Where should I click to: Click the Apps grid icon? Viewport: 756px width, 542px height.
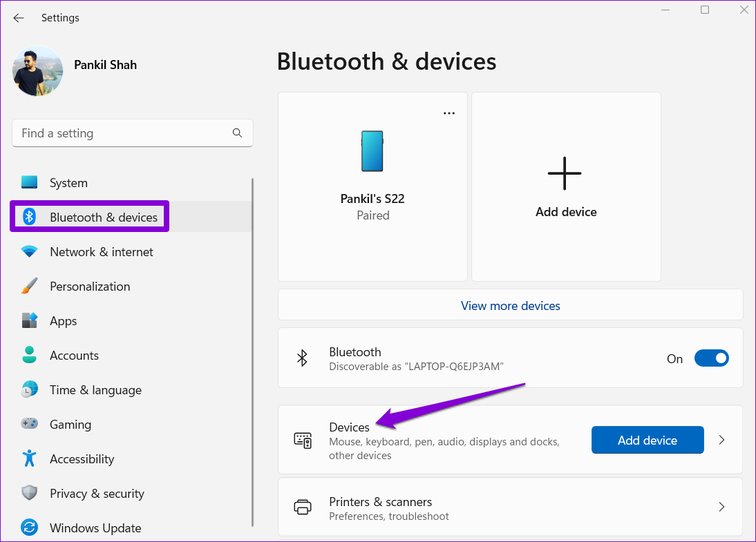(x=29, y=321)
